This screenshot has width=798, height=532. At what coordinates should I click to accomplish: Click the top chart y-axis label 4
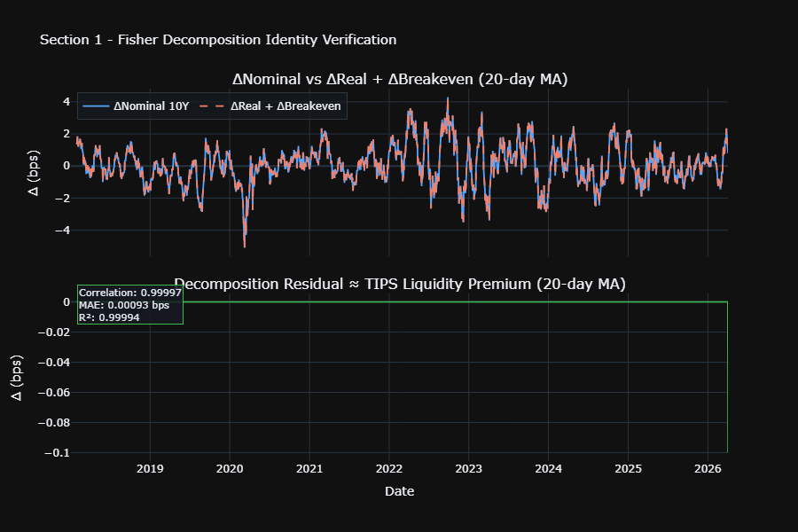66,102
